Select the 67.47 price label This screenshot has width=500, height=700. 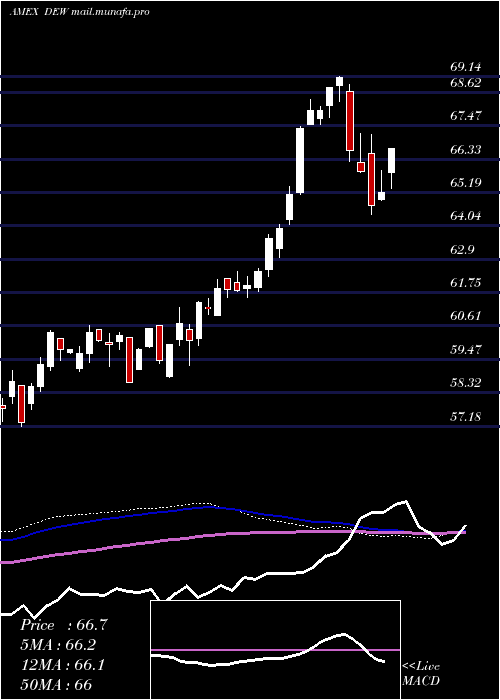(x=466, y=116)
